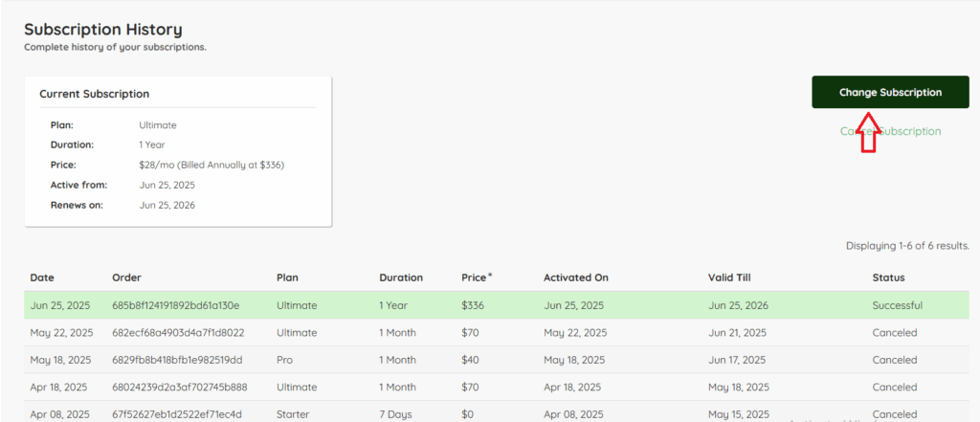Click order 67f52627eb1d2522ef71ec4d
This screenshot has width=980, height=422.
click(178, 415)
